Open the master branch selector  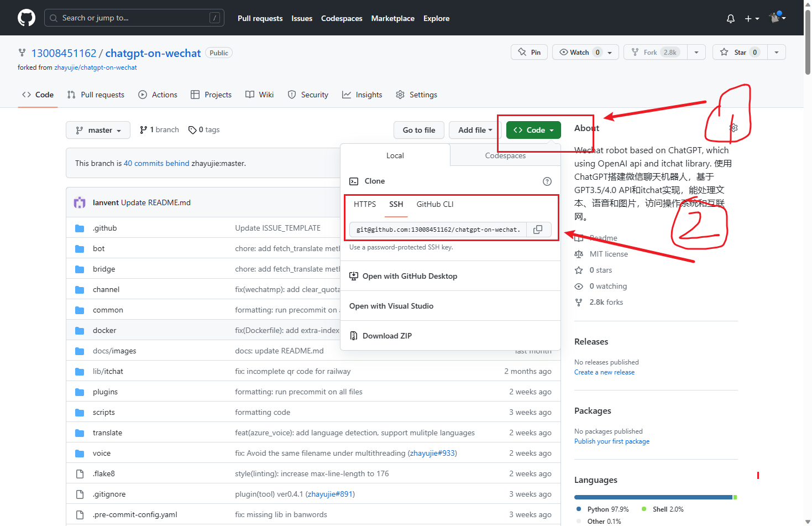coord(98,130)
